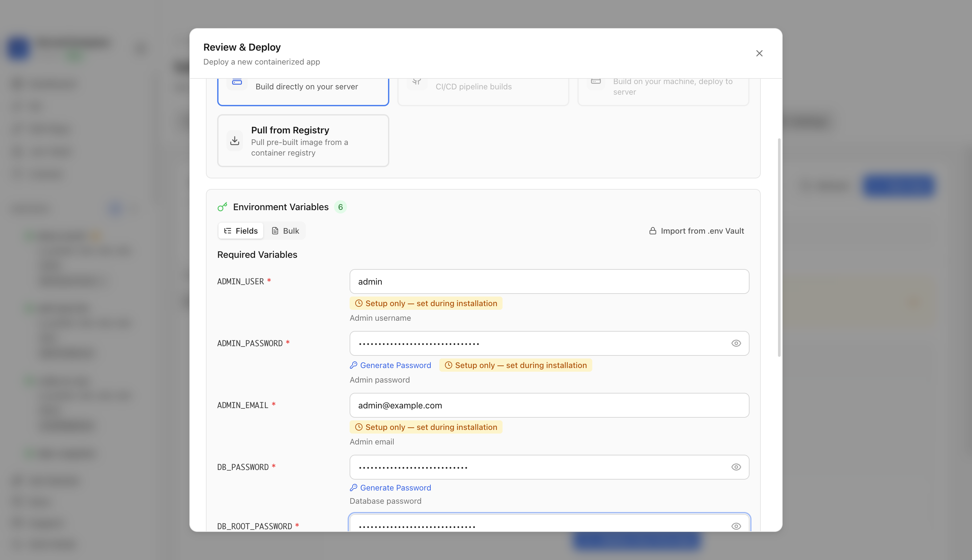Image resolution: width=972 pixels, height=560 pixels.
Task: Click the ADMIN_USER label
Action: pyautogui.click(x=240, y=282)
